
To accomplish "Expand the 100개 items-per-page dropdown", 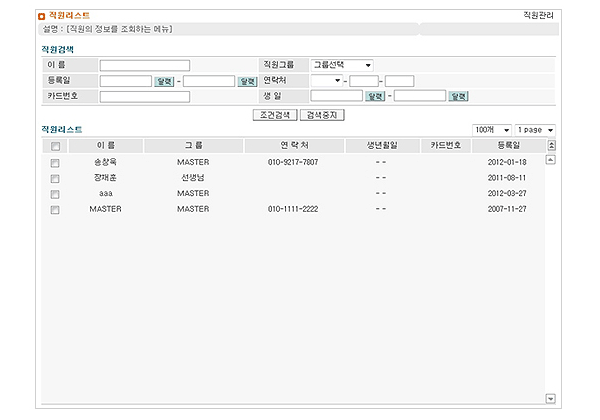I will click(492, 130).
